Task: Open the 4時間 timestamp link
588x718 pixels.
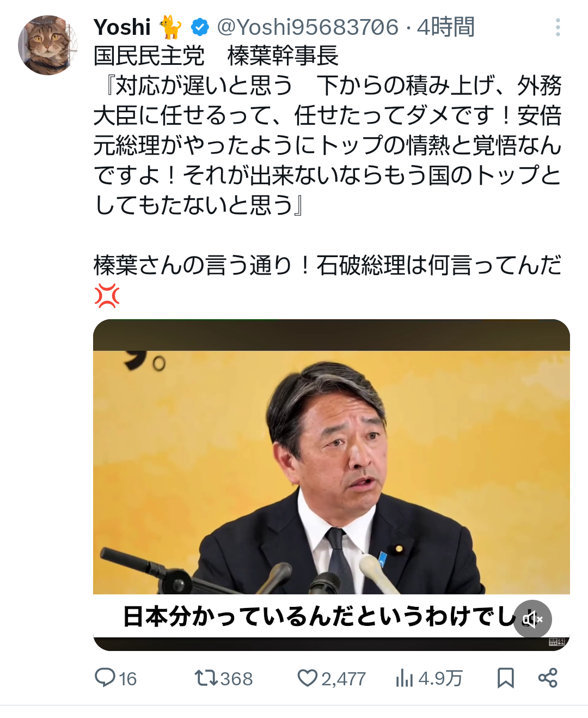Action: (446, 27)
